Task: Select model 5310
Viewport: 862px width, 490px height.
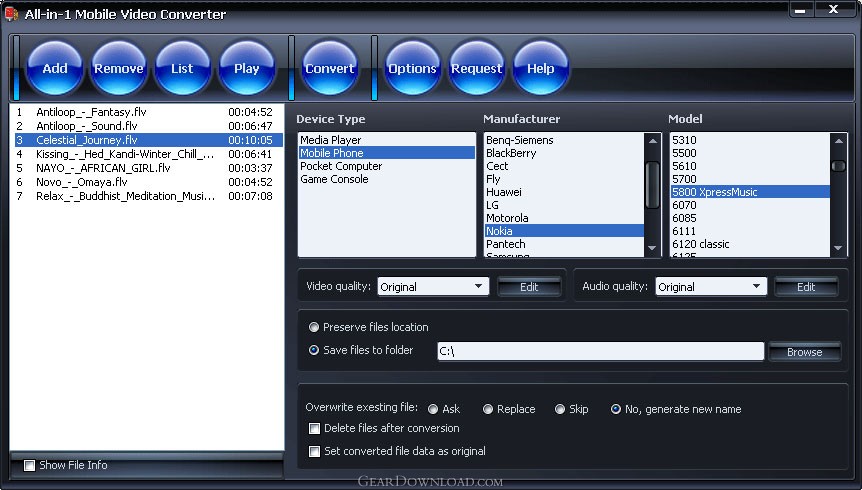Action: [750, 140]
